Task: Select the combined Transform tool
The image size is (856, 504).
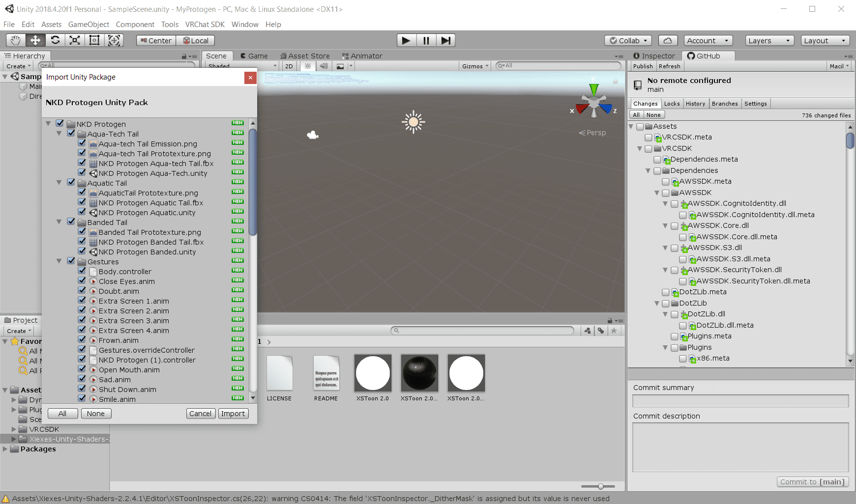Action: pyautogui.click(x=114, y=40)
